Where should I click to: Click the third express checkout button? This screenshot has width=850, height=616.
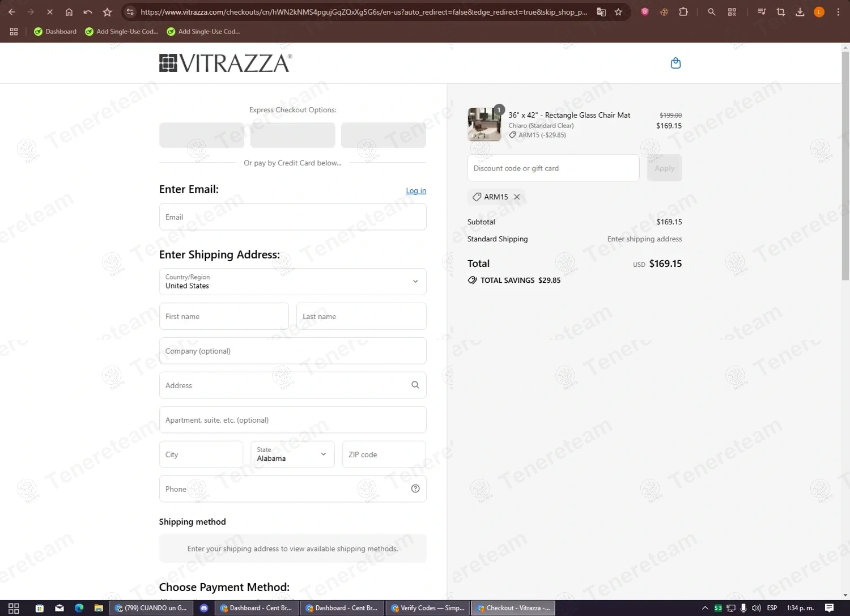click(384, 135)
